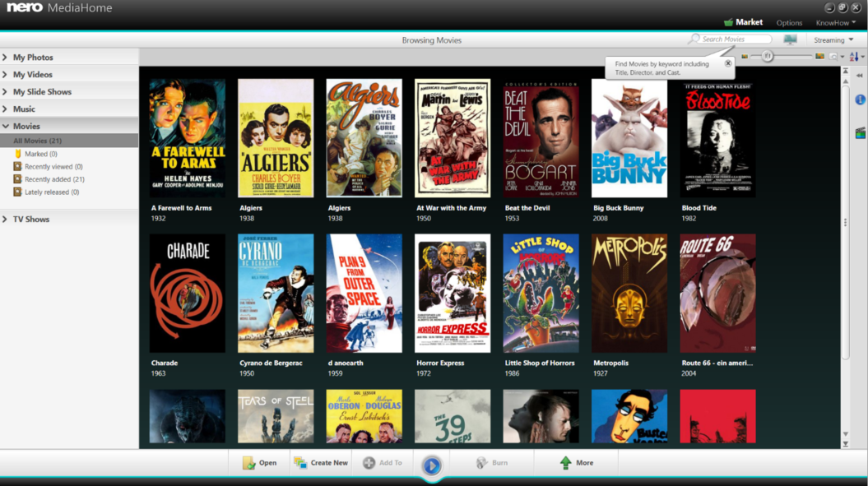Select A Farewell to Arms poster
This screenshot has width=868, height=486.
click(187, 138)
